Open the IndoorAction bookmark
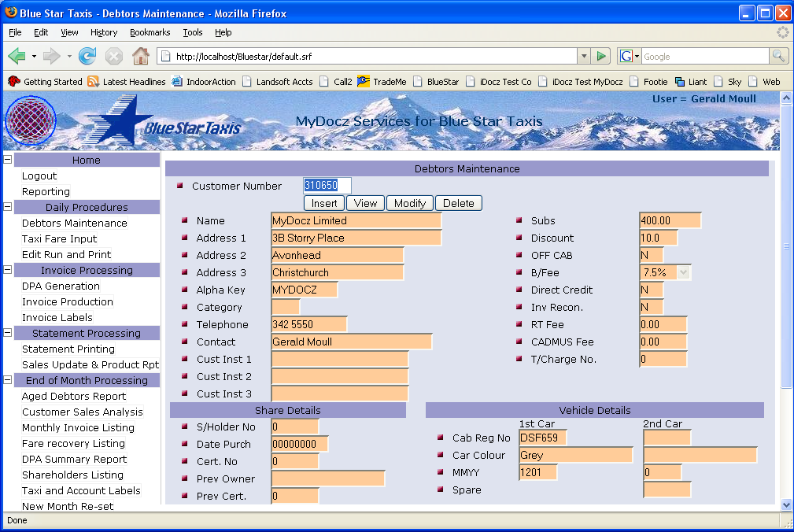Screen dimensions: 794x532 coord(204,82)
